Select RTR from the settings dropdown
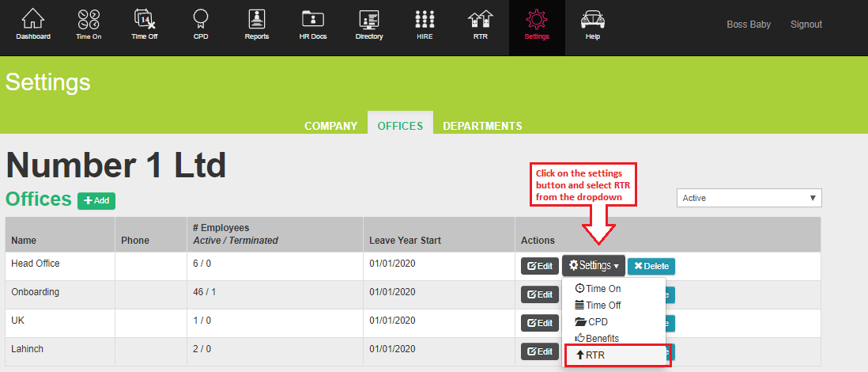 tap(616, 355)
